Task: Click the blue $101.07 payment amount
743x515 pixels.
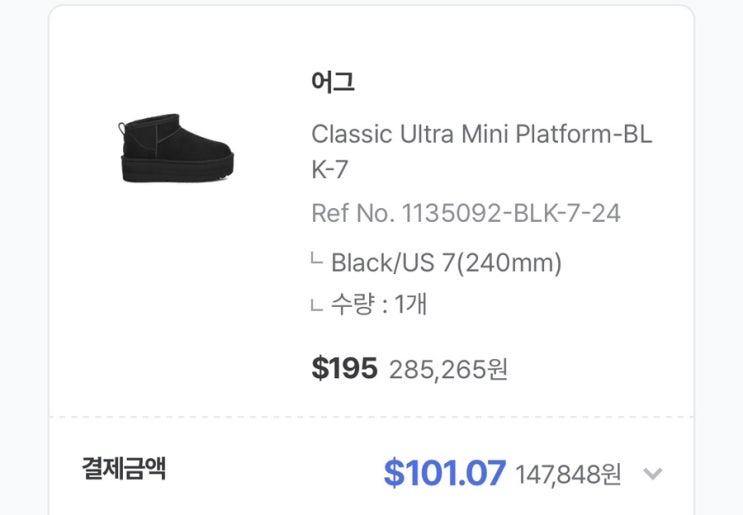Action: pos(444,473)
